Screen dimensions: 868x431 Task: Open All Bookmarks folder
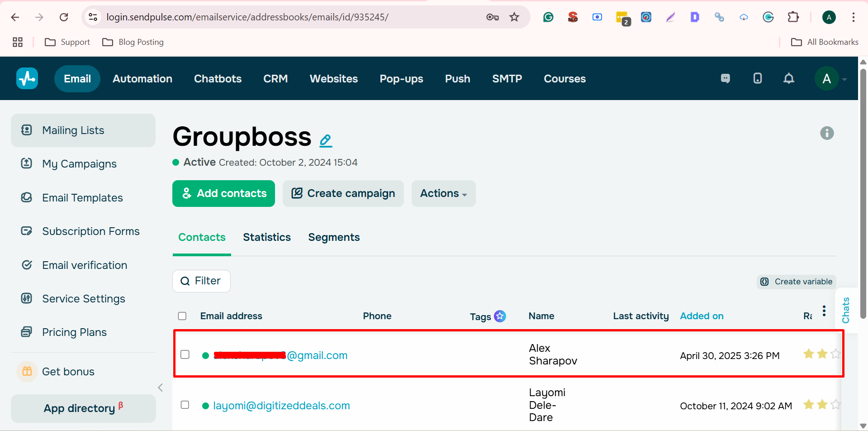click(x=825, y=42)
